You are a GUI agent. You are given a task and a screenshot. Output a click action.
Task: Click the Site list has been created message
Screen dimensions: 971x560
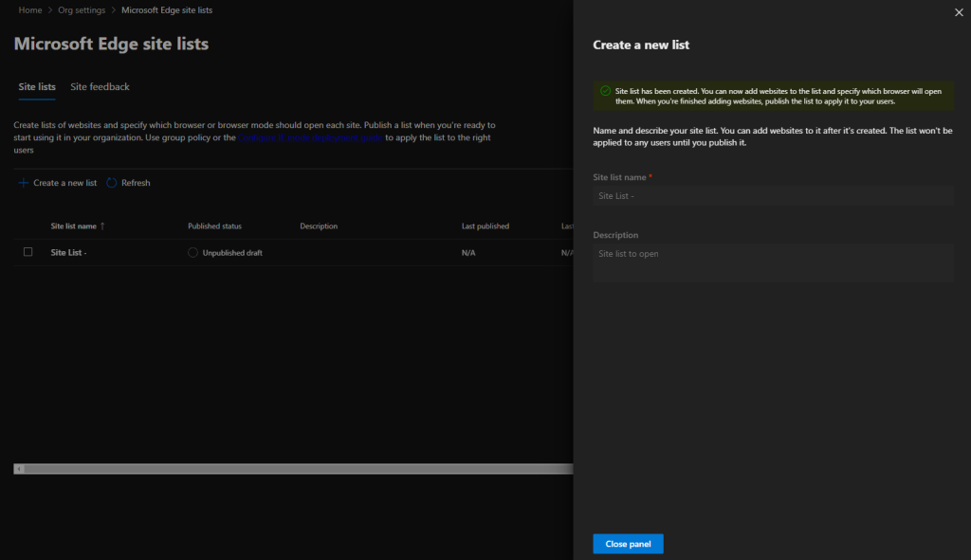pyautogui.click(x=779, y=96)
